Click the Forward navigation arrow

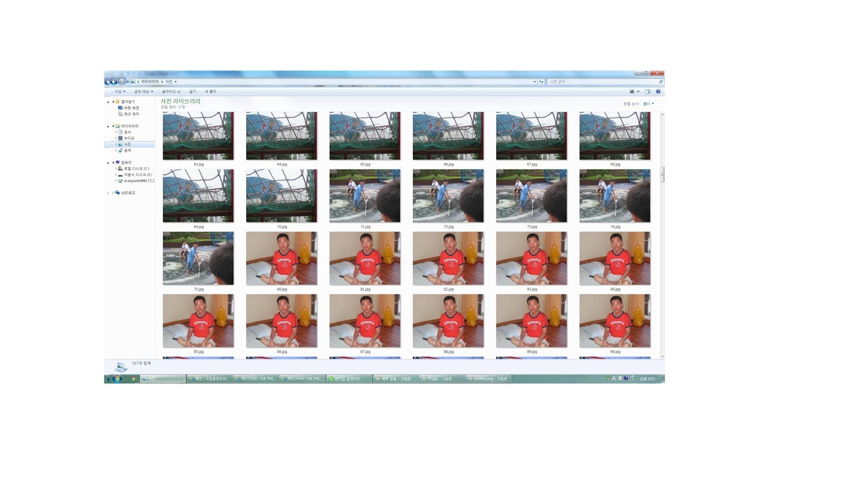(122, 82)
